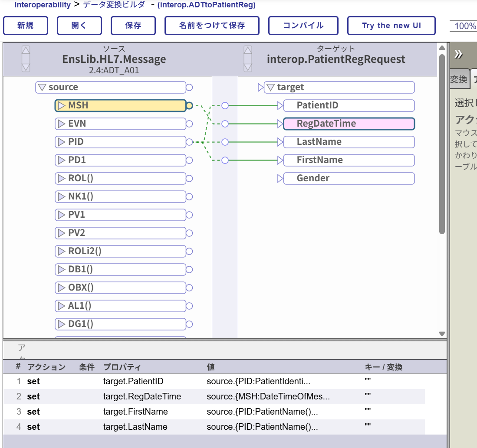The height and width of the screenshot is (448, 477).
Task: Click the connector circle next to MSH
Action: coord(189,105)
